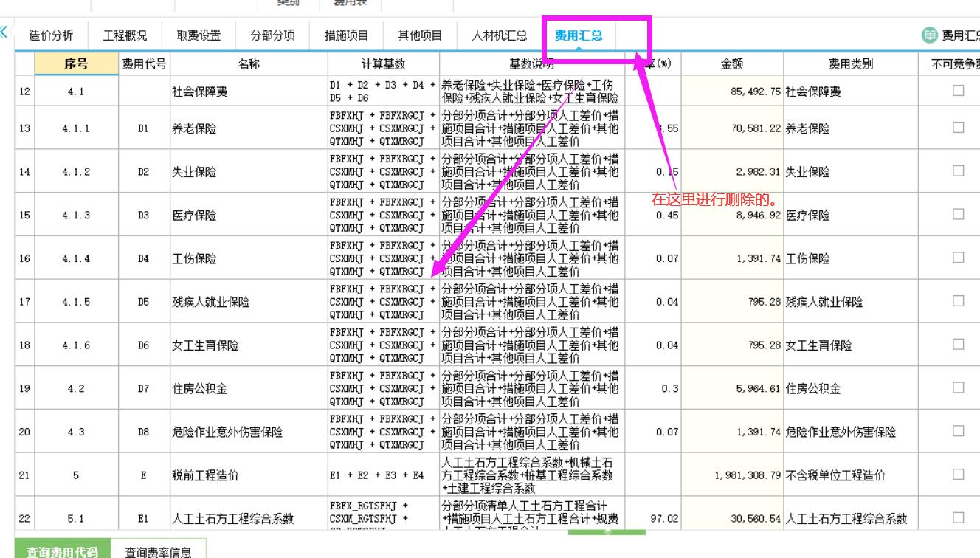
Task: Tick the checkbox for 住房公积金 row
Action: [959, 387]
